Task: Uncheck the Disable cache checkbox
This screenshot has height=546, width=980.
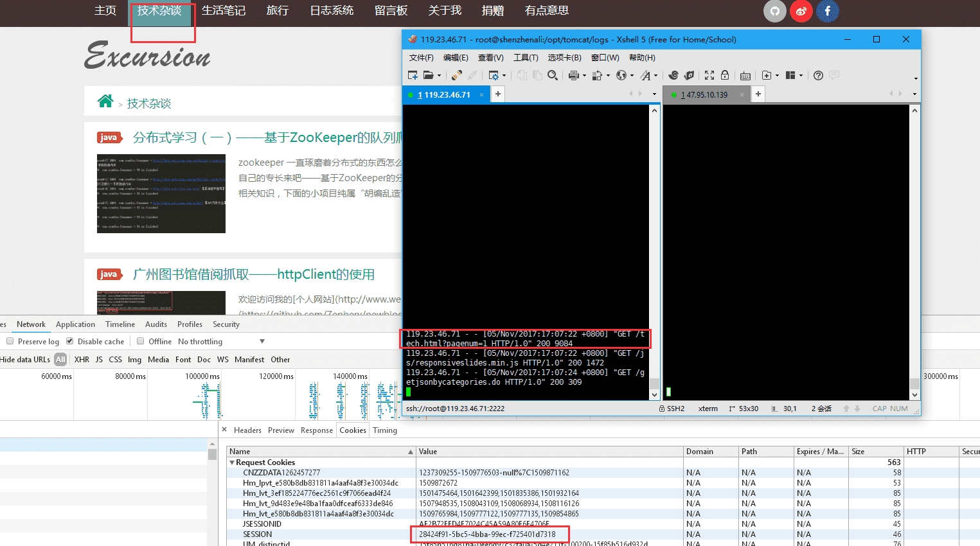Action: [69, 341]
